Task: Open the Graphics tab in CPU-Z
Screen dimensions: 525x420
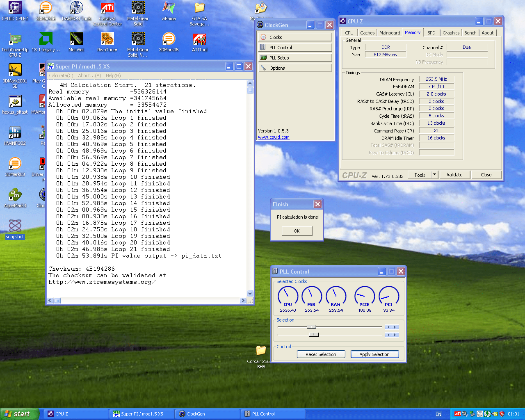Action: click(451, 33)
